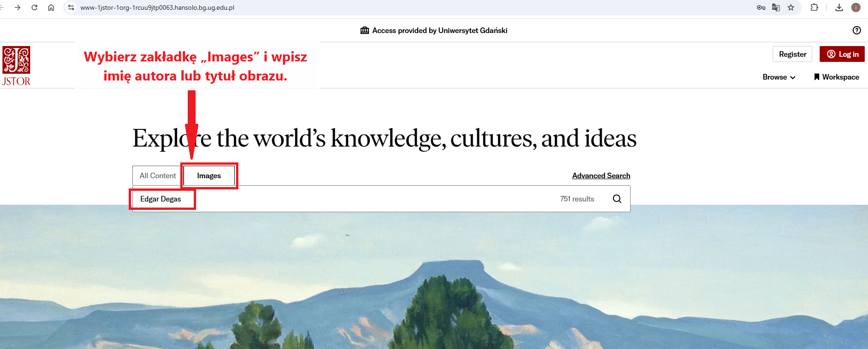
Task: Show browser downloads
Action: (x=839, y=7)
